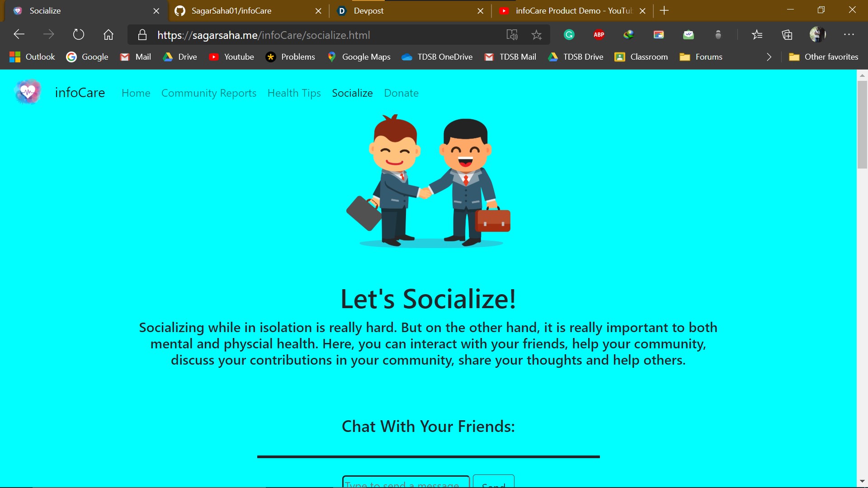Open the Read Aloud icon in address bar
This screenshot has height=488, width=868.
click(x=512, y=35)
